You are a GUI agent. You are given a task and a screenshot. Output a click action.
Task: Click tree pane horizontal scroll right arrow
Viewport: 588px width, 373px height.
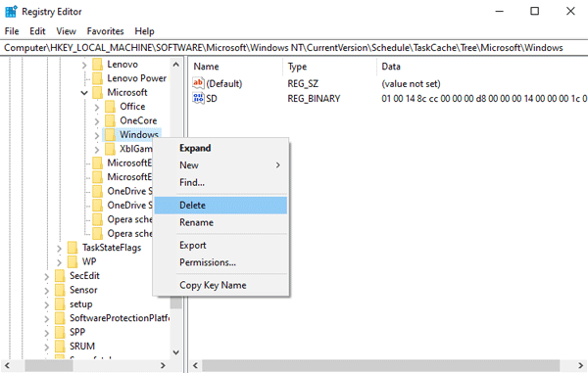tap(163, 365)
